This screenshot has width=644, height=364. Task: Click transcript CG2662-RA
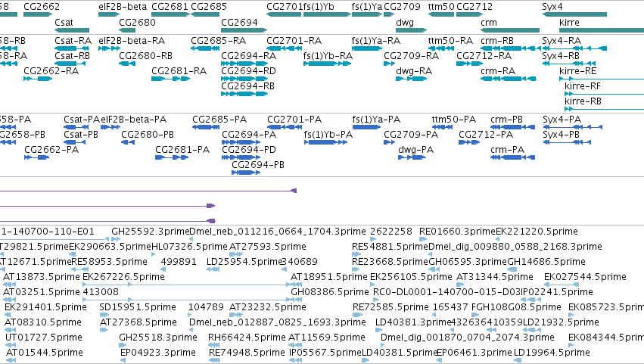coord(38,79)
